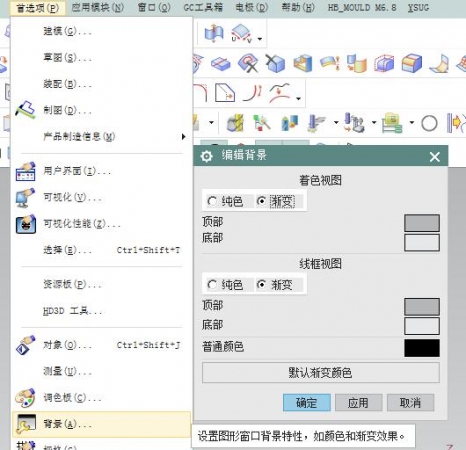
Task: Click the blue block with red dividing line icon
Action: 221,63
